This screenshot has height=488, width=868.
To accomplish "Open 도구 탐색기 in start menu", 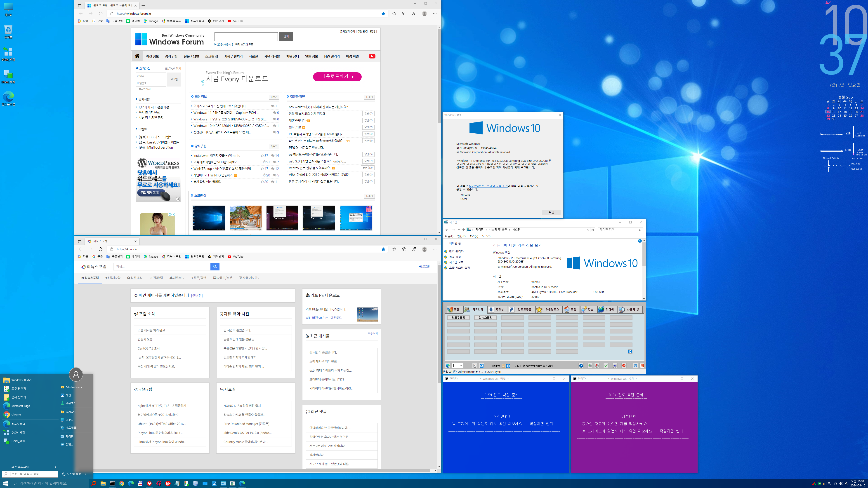I will 19,389.
